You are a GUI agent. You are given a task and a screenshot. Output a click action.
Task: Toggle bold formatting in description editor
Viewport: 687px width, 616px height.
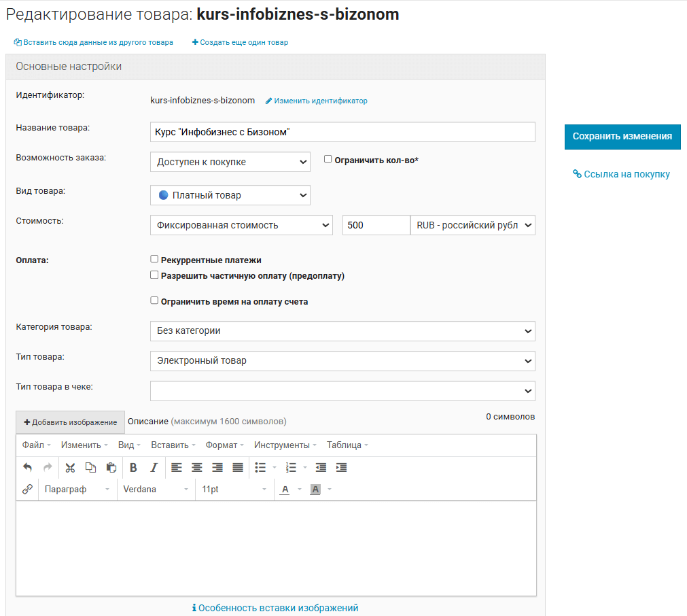point(133,468)
